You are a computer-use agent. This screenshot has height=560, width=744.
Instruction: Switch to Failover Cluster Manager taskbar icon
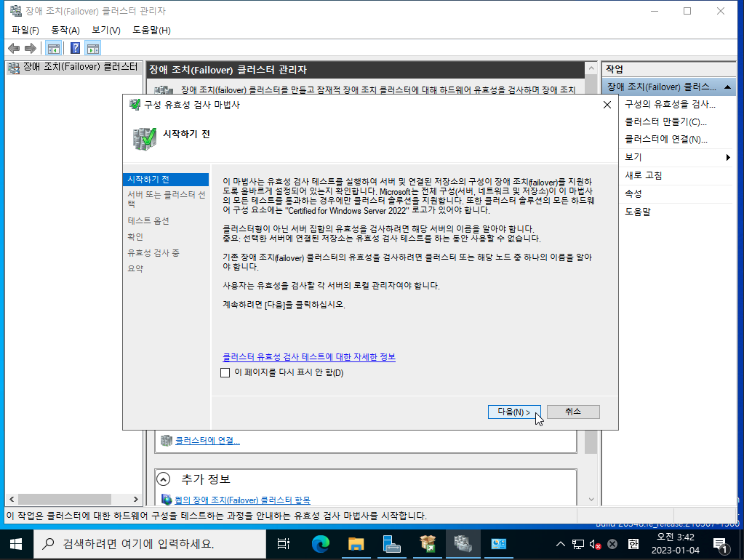[x=463, y=544]
